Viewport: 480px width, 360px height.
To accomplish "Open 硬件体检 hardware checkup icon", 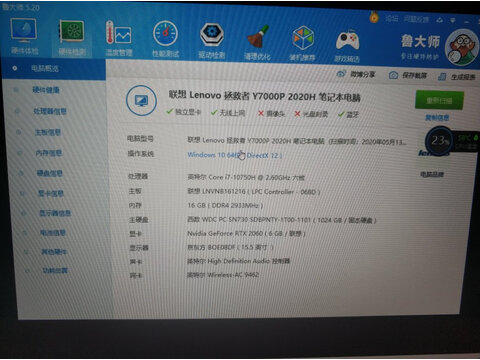I will (24, 36).
